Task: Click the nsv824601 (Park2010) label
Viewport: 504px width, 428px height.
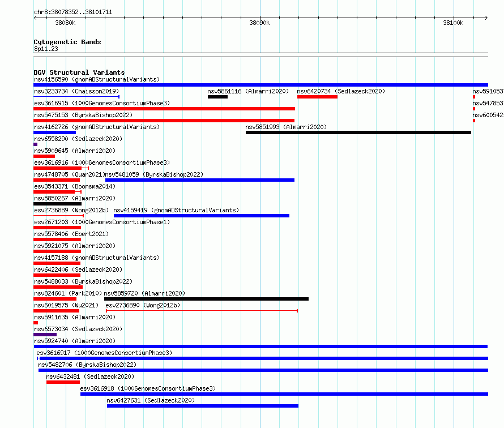Action: pos(68,293)
